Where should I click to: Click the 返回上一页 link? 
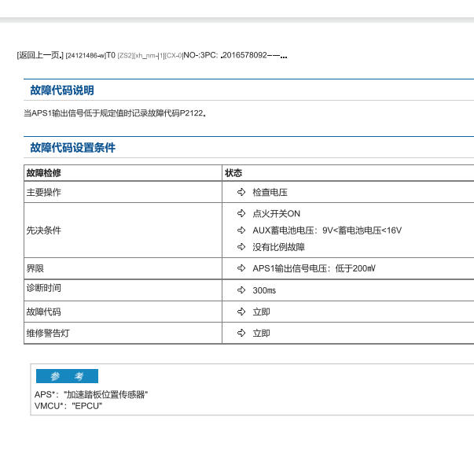point(40,55)
